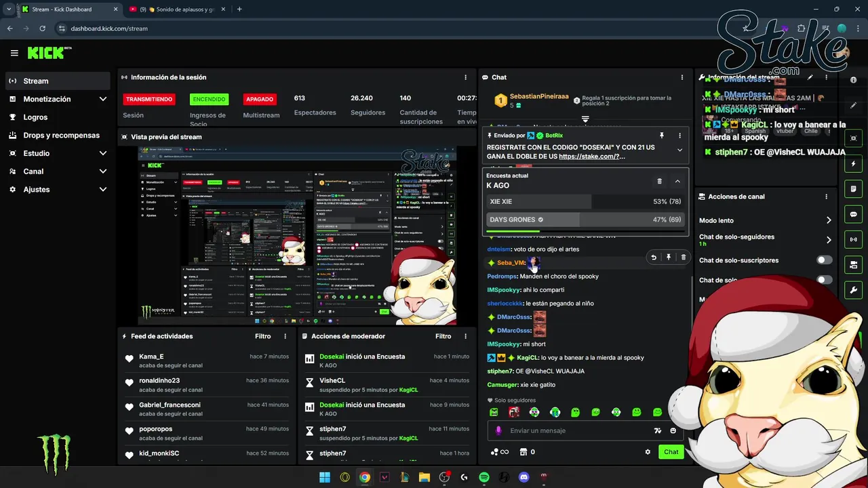868x488 pixels.
Task: Toggle Chat de solo-suscriptores switch
Action: click(825, 260)
